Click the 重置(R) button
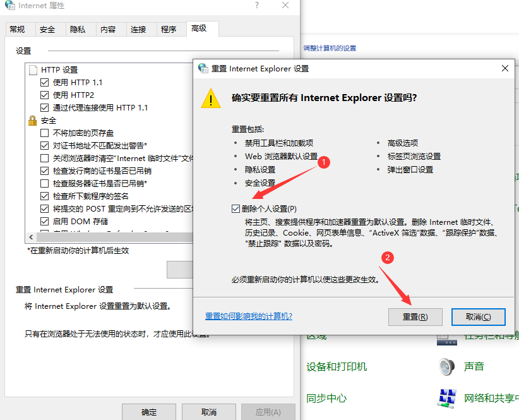519x420 pixels. [415, 317]
